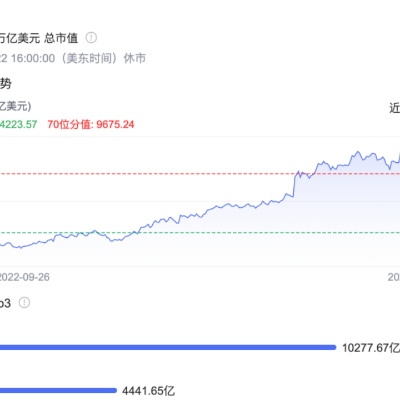The width and height of the screenshot is (400, 400).
Task: Click the 10277.67亿 bar value
Action: click(x=371, y=348)
